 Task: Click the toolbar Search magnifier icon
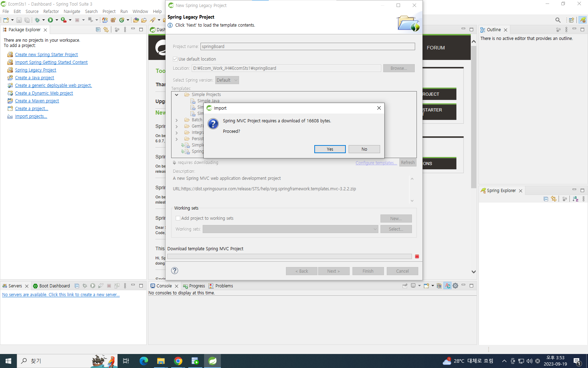(558, 20)
